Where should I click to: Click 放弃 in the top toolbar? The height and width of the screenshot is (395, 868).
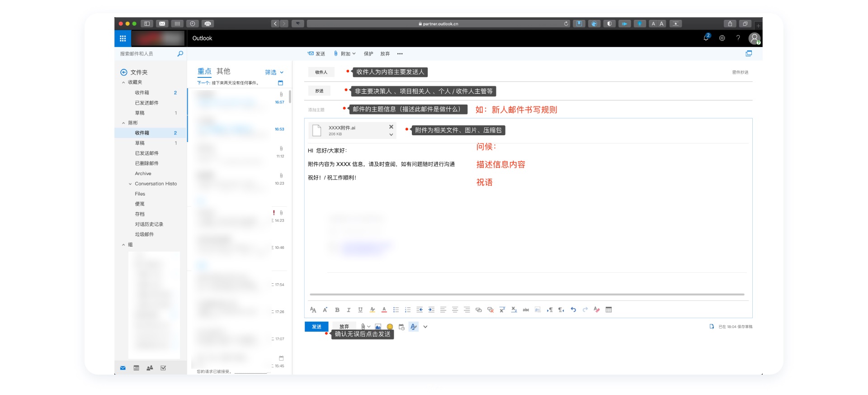coord(385,53)
